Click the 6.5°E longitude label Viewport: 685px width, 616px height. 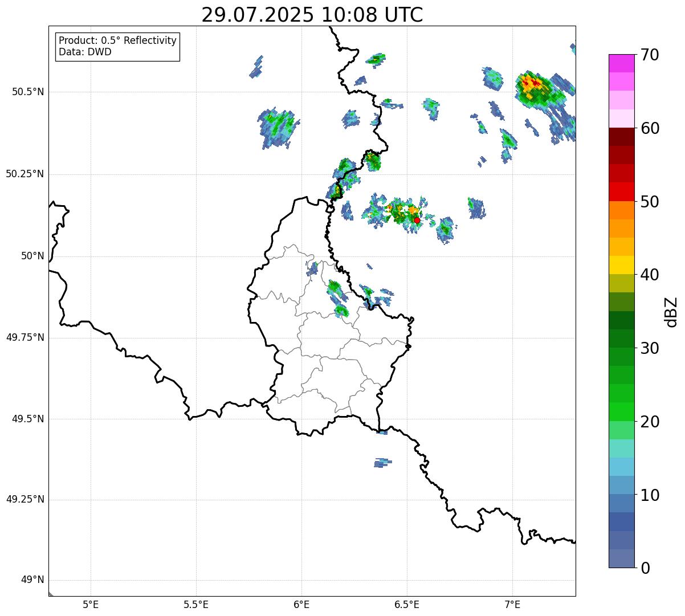[407, 605]
